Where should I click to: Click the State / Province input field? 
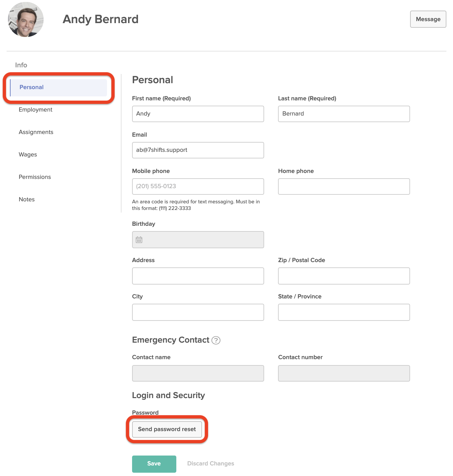(344, 312)
